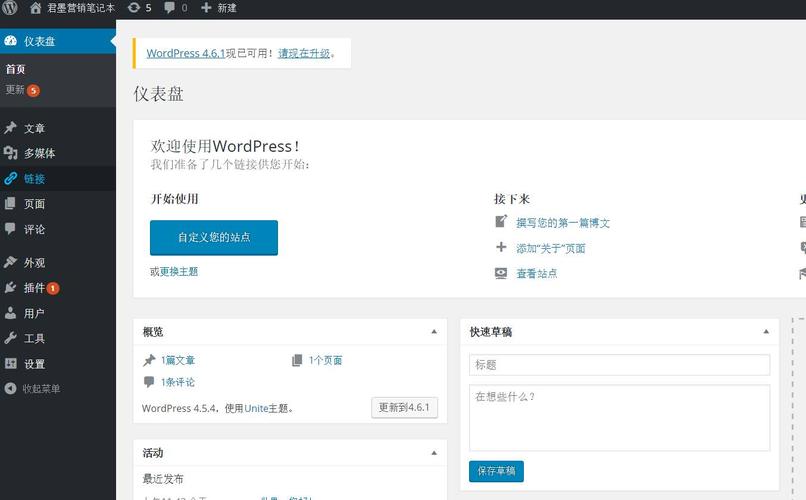The image size is (806, 500).
Task: Click the pushpin icon beside 文章
Action: point(10,128)
